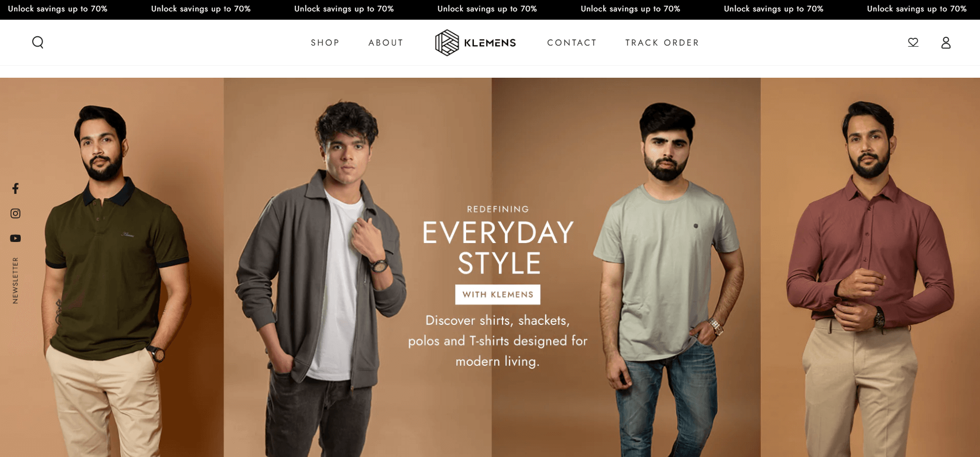Click the first Unlock savings banner text
This screenshot has height=457, width=980.
coord(58,9)
